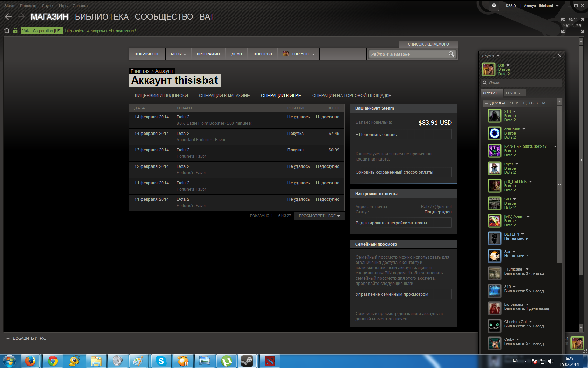Go to БИБЛИОТЕКА section
Screen dimensions: 588x368
point(102,17)
